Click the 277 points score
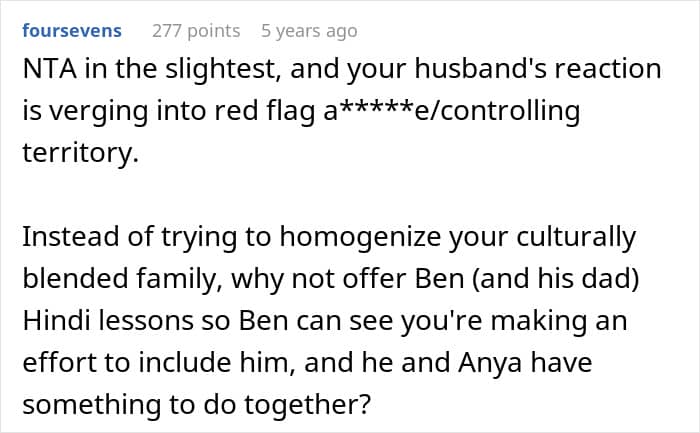Viewport: 700px width, 433px height. [196, 31]
